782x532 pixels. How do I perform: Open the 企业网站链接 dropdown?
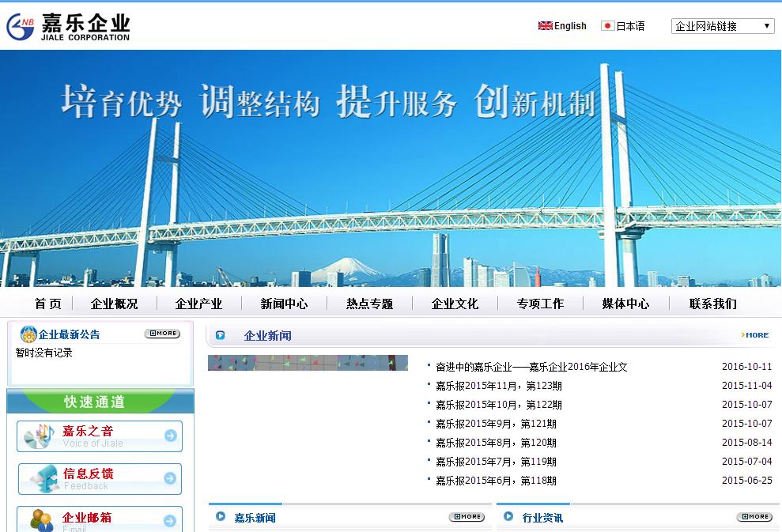(x=722, y=26)
